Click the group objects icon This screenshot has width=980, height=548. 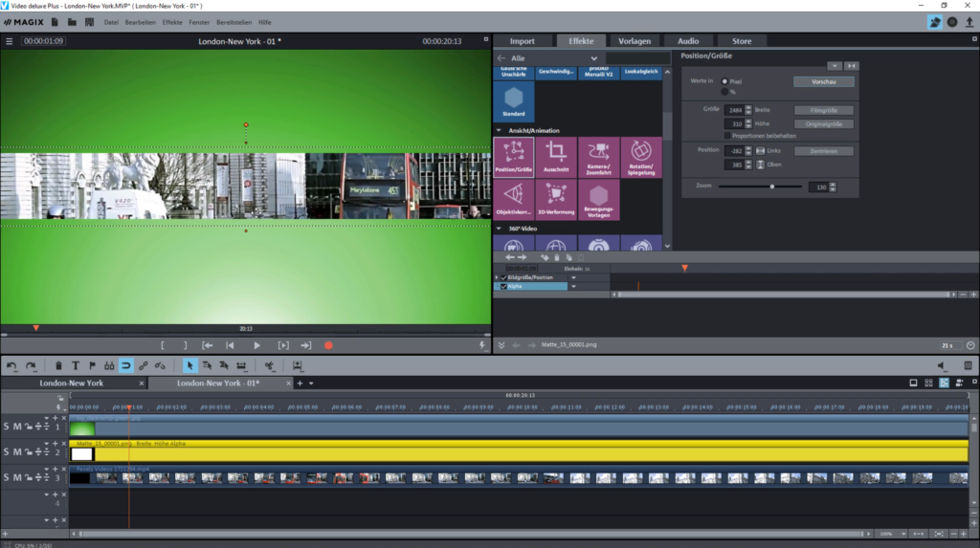(109, 365)
